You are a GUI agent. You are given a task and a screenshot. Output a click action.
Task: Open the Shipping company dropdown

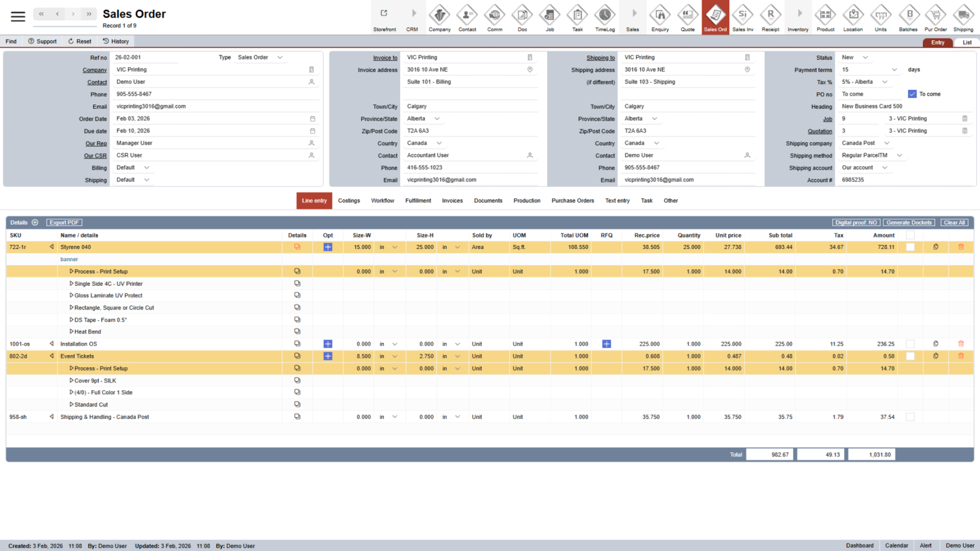point(887,143)
